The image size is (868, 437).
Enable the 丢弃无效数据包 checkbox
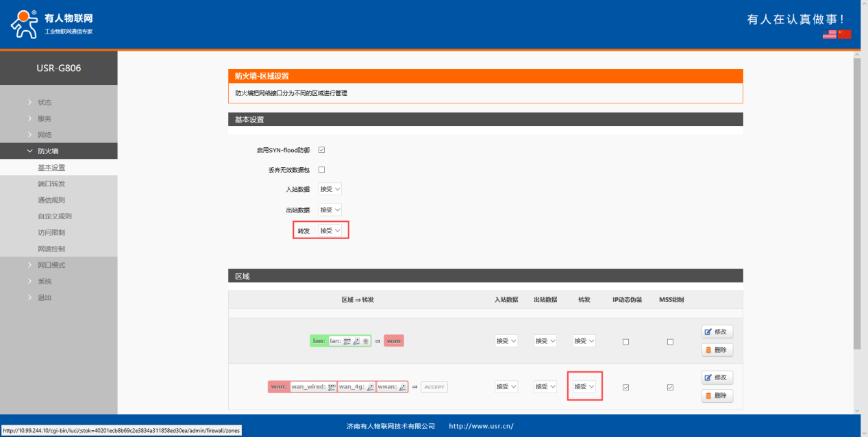point(321,170)
